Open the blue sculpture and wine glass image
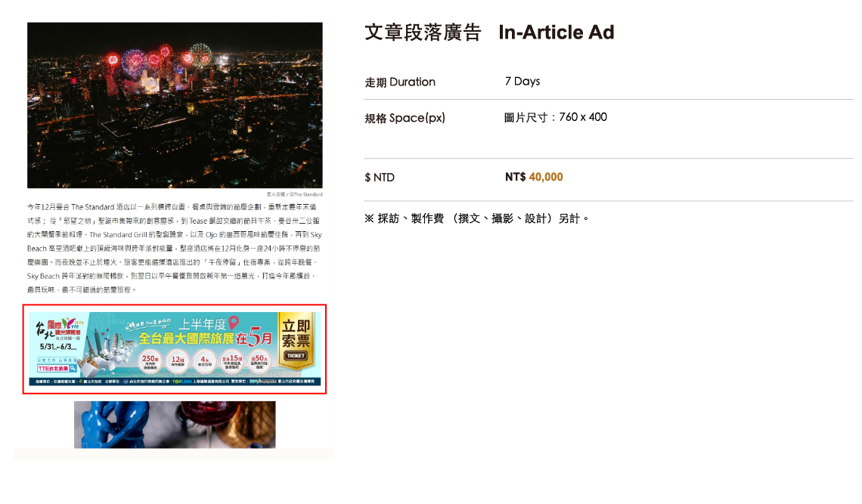 (175, 424)
